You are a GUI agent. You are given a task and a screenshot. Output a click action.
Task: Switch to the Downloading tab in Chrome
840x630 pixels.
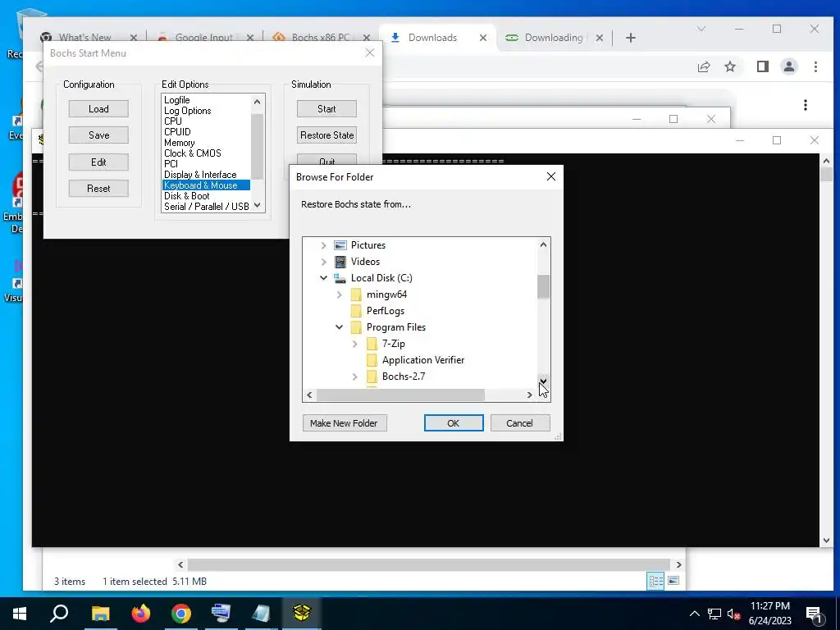click(554, 38)
